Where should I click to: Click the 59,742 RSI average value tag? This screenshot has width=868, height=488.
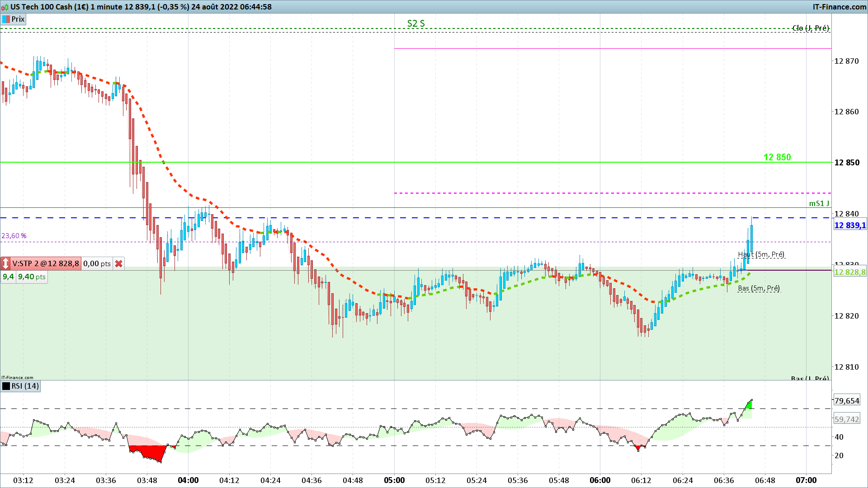[847, 419]
